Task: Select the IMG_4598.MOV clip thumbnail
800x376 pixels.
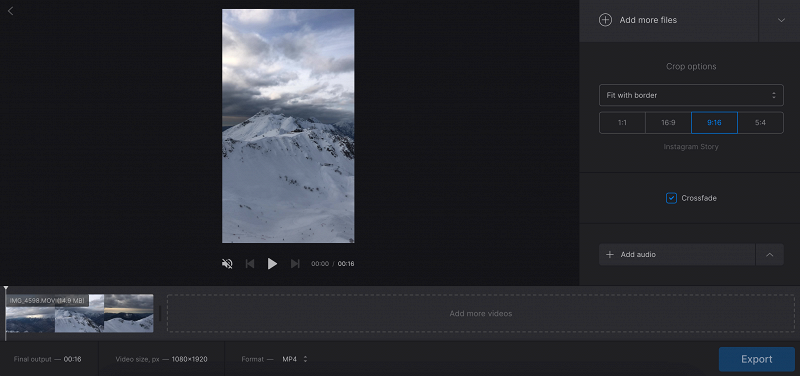Action: pos(79,313)
